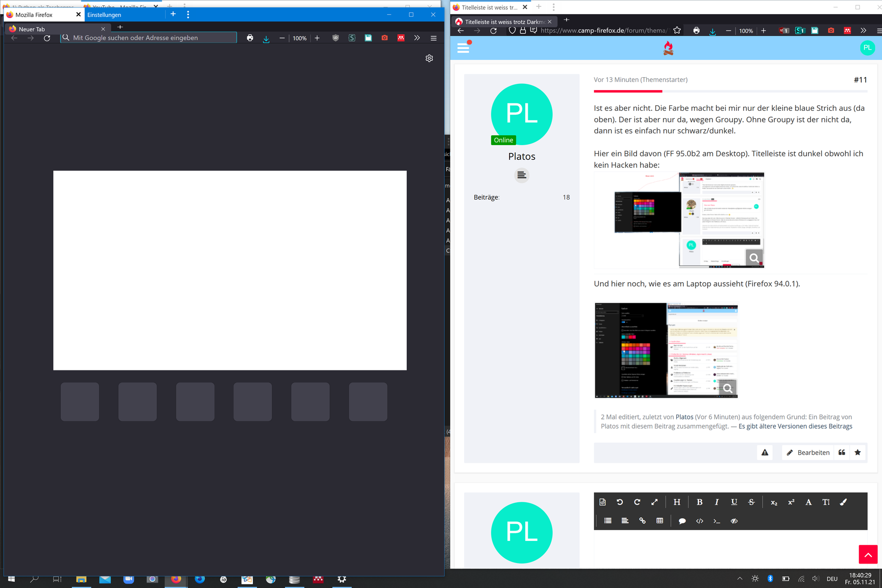Toggle superscript formatting in the editor
The width and height of the screenshot is (882, 588).
(x=791, y=502)
